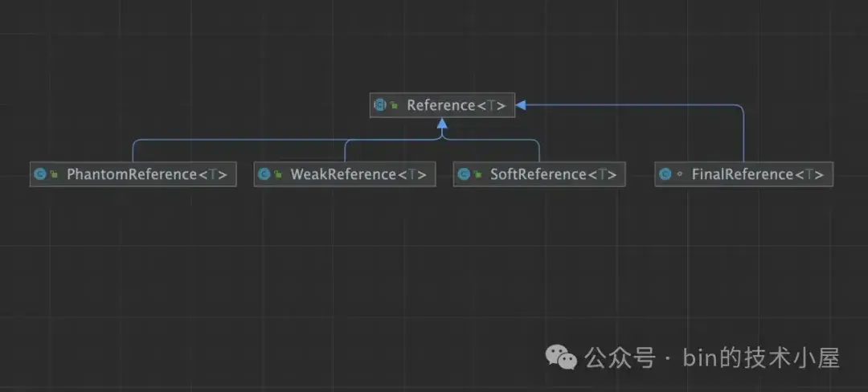The image size is (868, 392).
Task: Select the WeakReference<T> class node
Action: pos(345,174)
